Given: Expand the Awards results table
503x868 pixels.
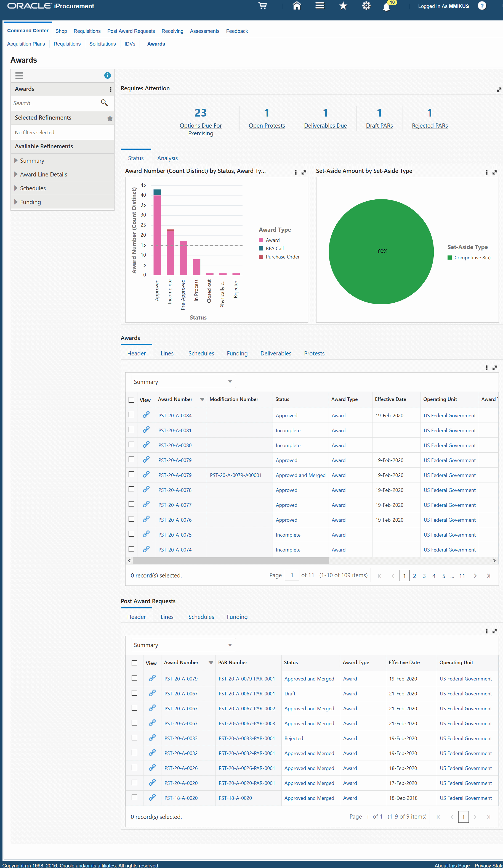Looking at the screenshot, I should [x=495, y=368].
